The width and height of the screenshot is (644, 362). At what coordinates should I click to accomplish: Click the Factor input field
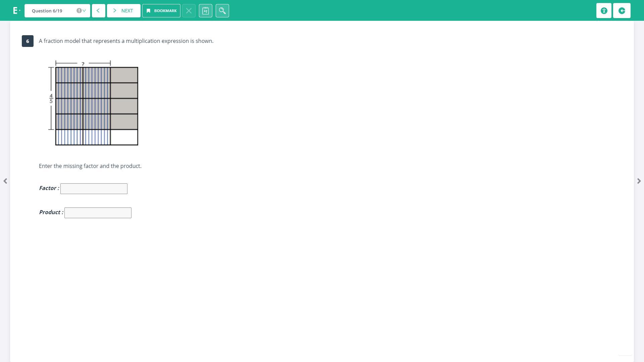click(94, 189)
